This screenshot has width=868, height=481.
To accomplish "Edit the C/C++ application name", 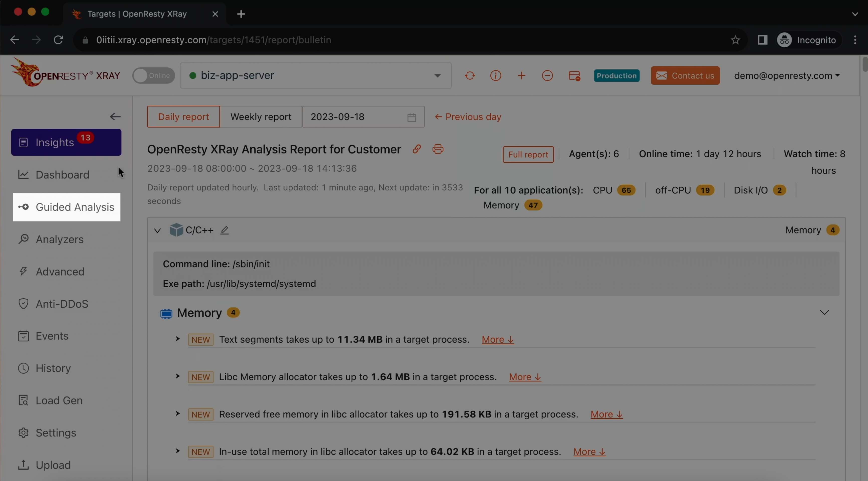I will pos(225,230).
